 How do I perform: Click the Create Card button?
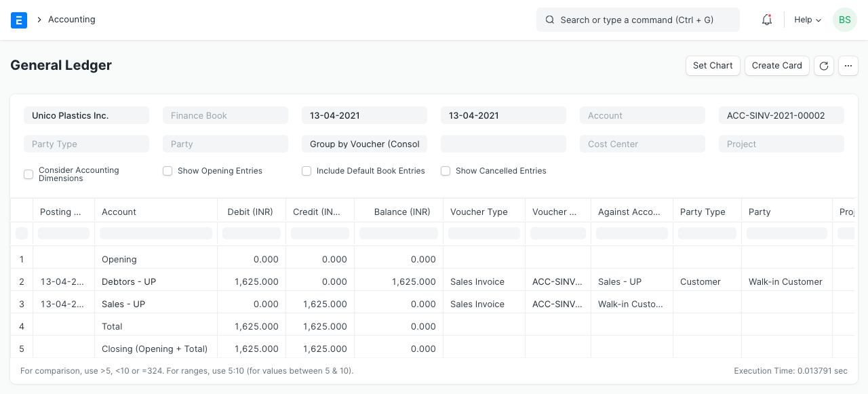click(x=777, y=66)
